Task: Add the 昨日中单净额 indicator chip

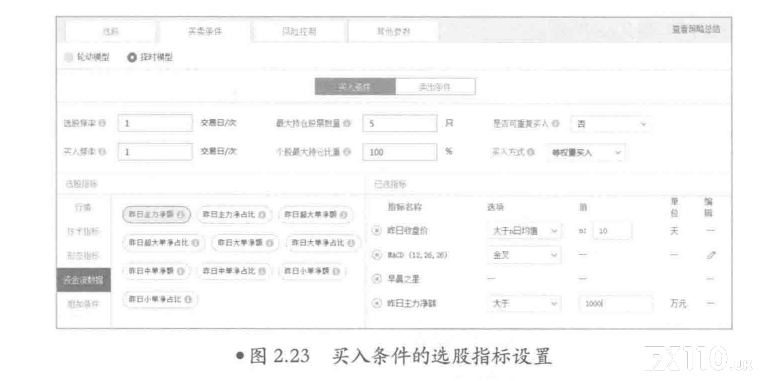Action: [156, 271]
